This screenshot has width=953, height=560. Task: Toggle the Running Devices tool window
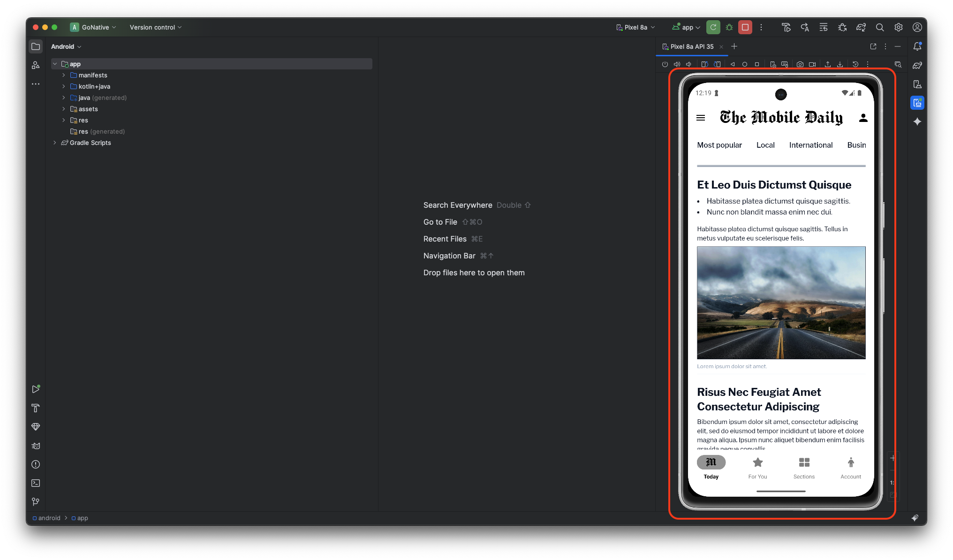(917, 103)
